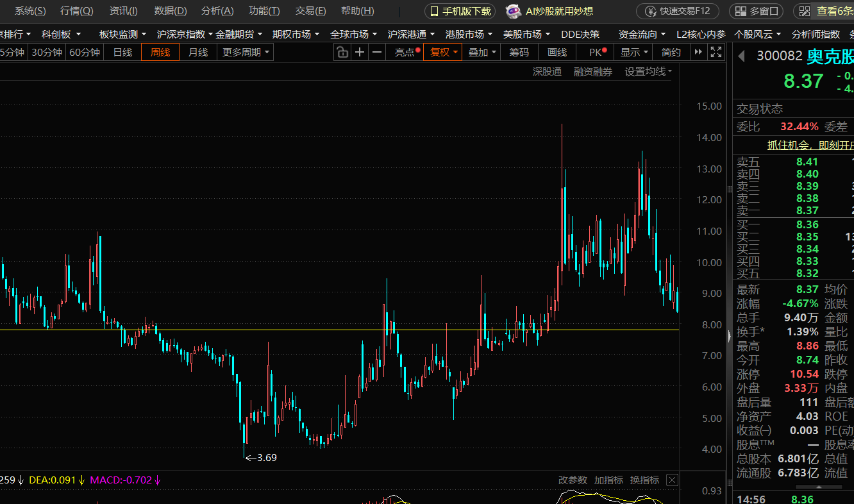Open the 交易(E) menu
The height and width of the screenshot is (504, 854).
pyautogui.click(x=310, y=11)
